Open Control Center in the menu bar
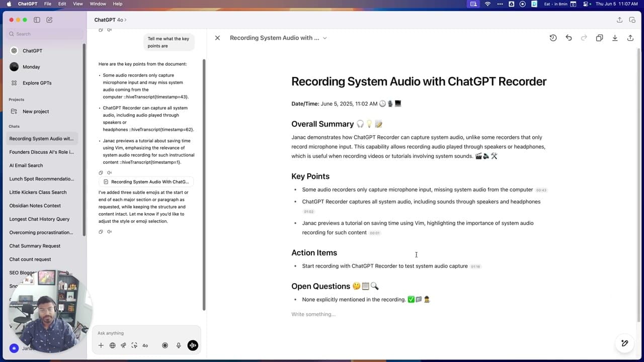The image size is (644, 362). tap(587, 4)
